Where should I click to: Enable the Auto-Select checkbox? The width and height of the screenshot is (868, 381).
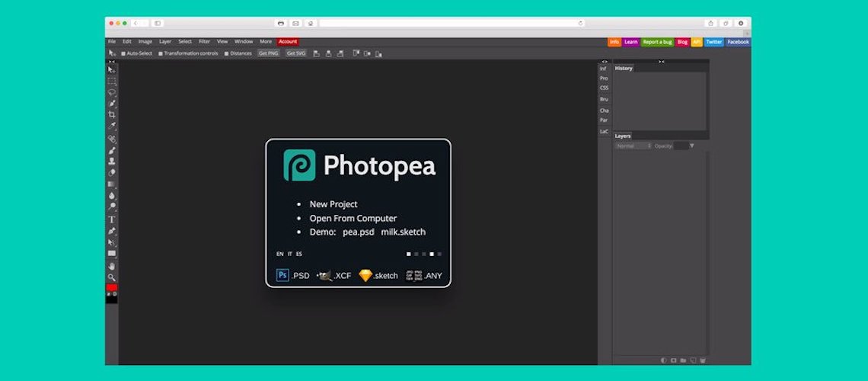(x=123, y=53)
